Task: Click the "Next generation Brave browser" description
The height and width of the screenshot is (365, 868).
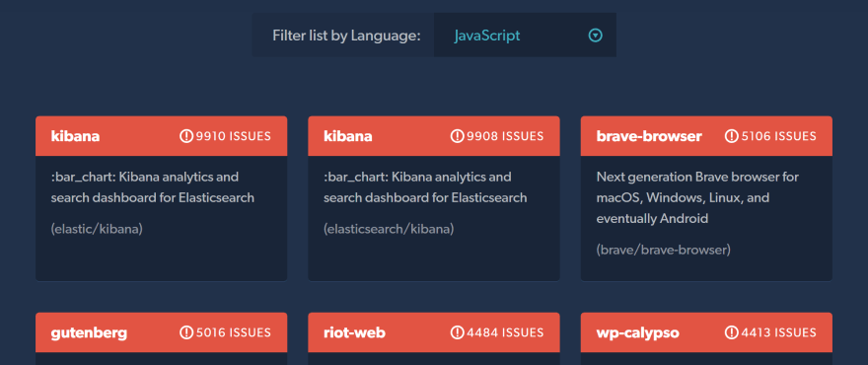Action: (x=697, y=197)
